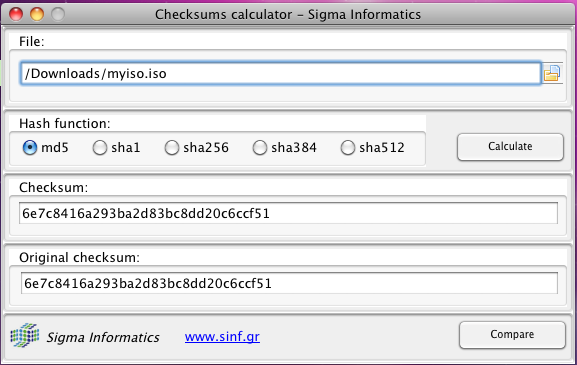Click inside the Checksum result field

288,213
